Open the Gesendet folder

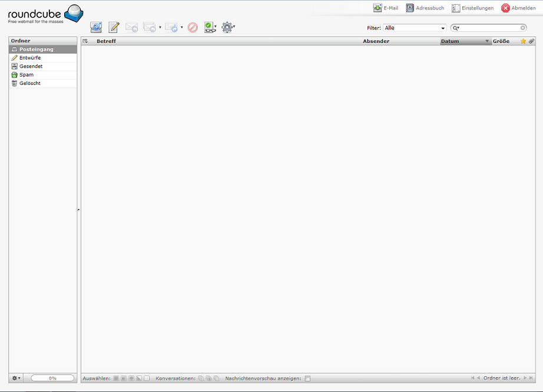(x=43, y=66)
